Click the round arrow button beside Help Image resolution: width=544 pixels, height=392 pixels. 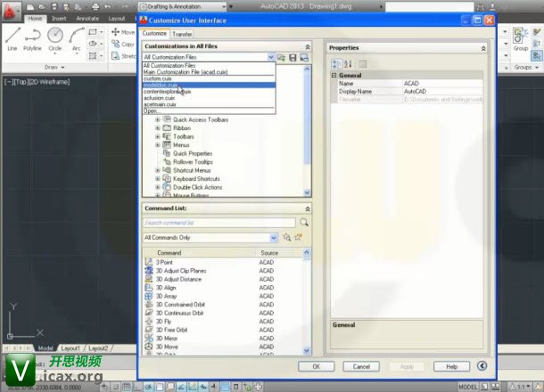[482, 366]
